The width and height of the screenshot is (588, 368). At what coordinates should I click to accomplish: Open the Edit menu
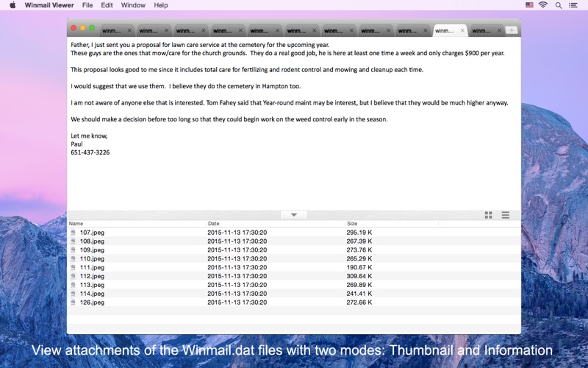pos(107,5)
